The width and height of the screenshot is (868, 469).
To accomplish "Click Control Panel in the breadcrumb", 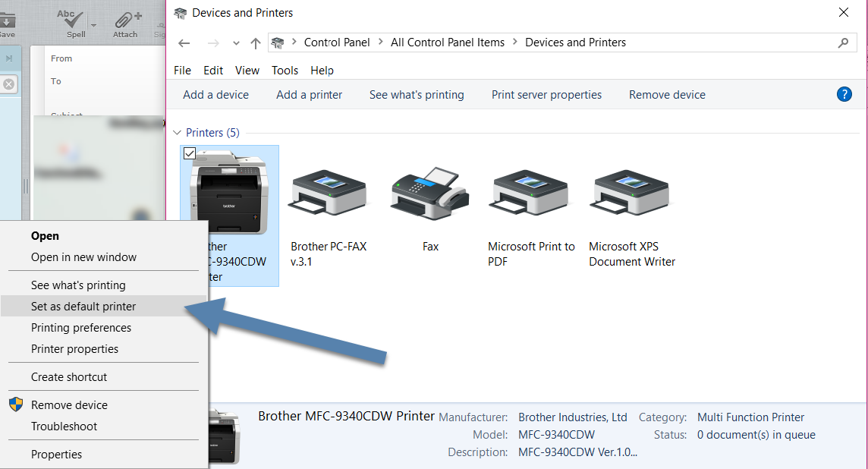I will click(337, 42).
